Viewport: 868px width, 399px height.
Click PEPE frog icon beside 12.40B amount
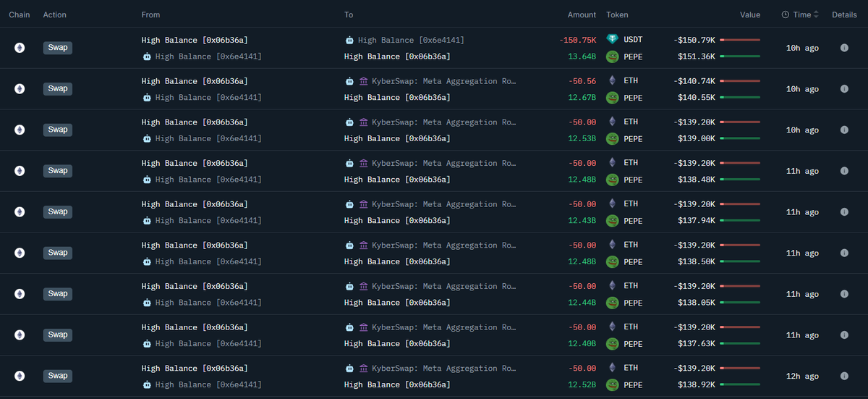click(612, 343)
